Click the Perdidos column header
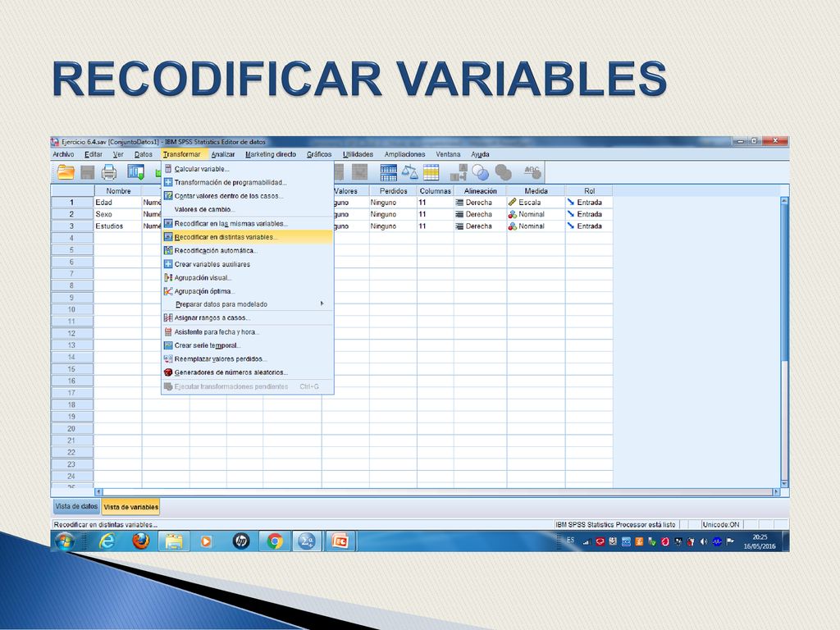Viewport: 840px width, 630px height. 393,190
